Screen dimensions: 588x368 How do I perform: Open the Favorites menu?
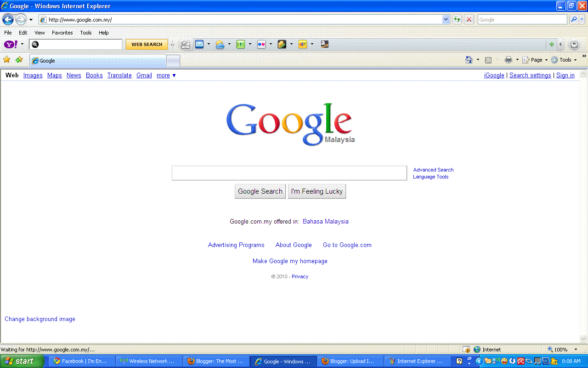[62, 33]
